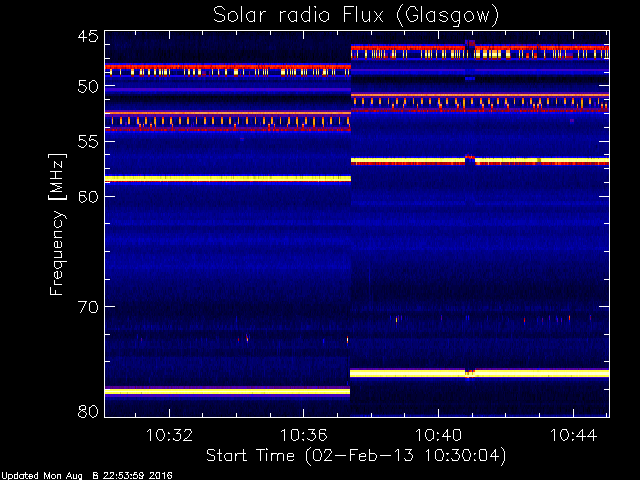Click the yellow band near 76 MHz, right half
This screenshot has width=640, height=480.
pos(480,373)
